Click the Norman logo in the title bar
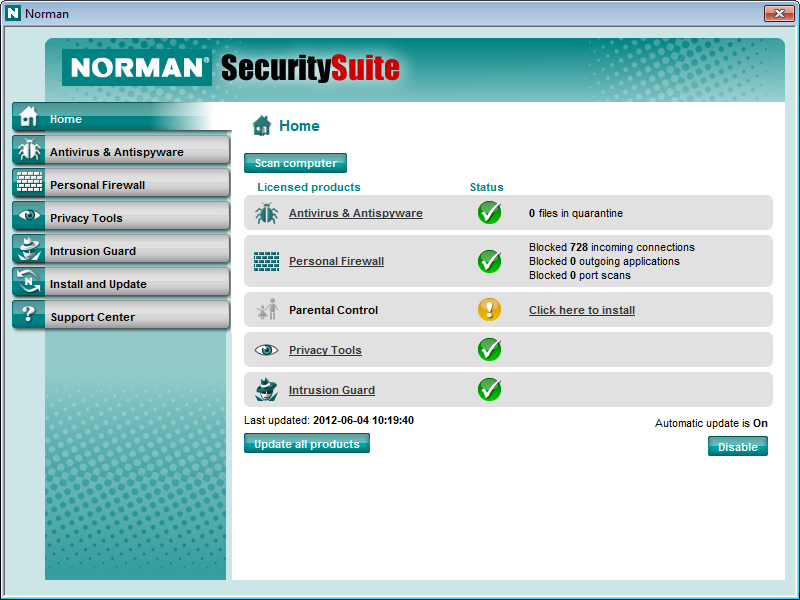The width and height of the screenshot is (800, 600). pyautogui.click(x=13, y=14)
